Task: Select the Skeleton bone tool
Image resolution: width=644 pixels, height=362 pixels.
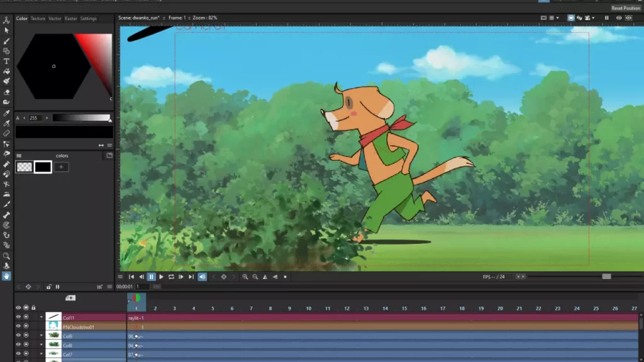Action: [x=6, y=215]
